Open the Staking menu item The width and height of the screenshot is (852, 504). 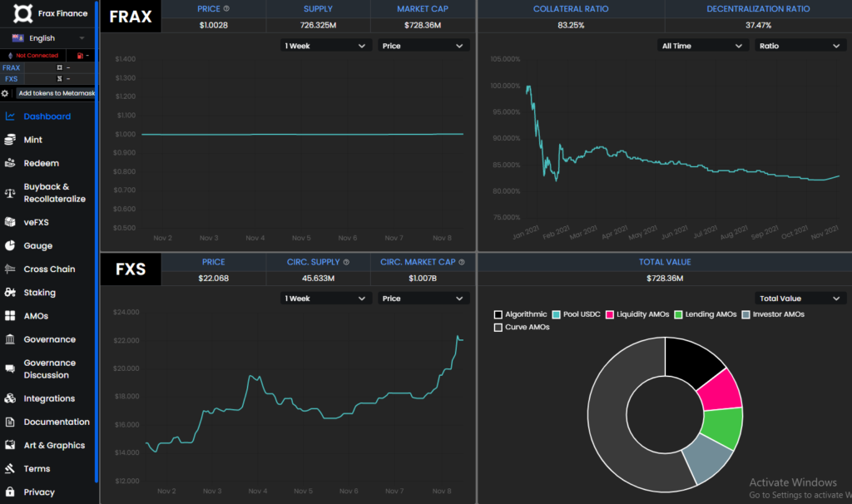pos(39,293)
